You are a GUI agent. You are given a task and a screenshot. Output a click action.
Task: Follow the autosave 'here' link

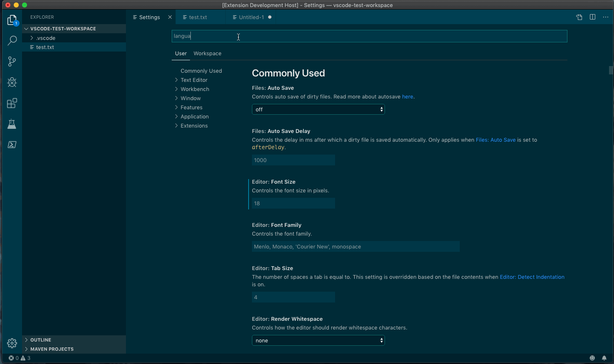(407, 97)
